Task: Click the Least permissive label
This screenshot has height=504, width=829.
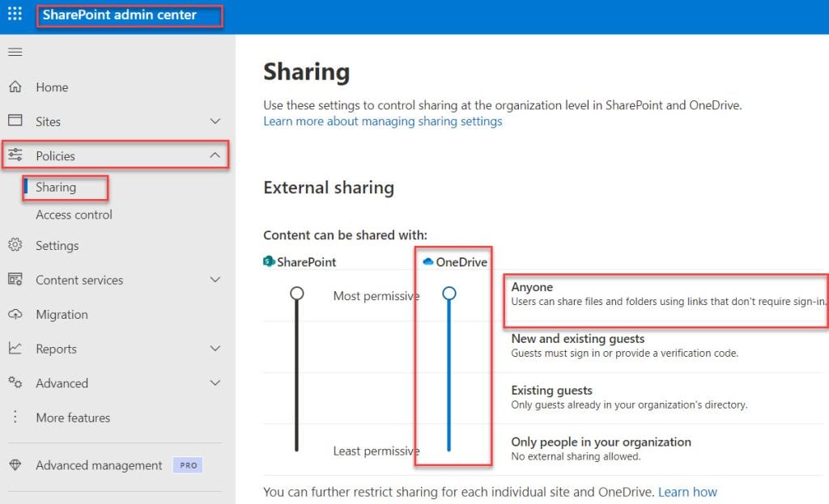Action: coord(376,451)
